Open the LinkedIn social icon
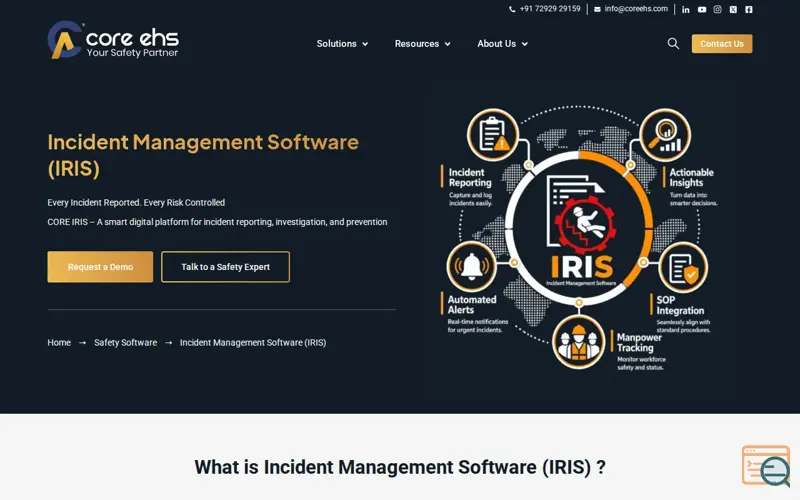Viewport: 800px width, 500px height. (686, 10)
